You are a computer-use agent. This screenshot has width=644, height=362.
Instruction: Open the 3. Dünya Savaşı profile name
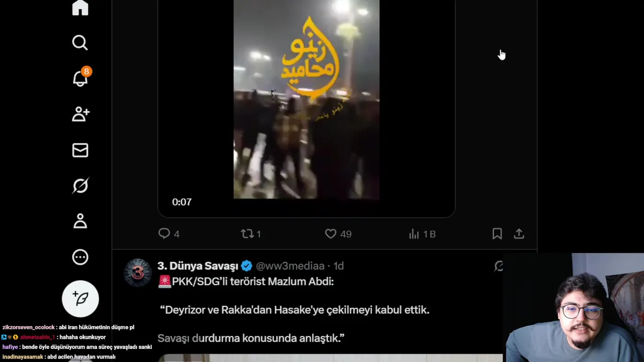pyautogui.click(x=198, y=266)
